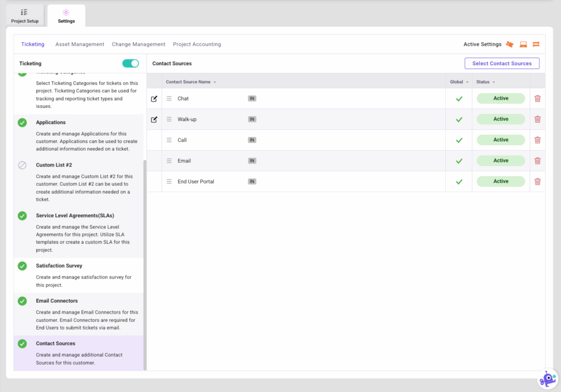Open the Project Setup tab
Viewport: 561px width, 392px height.
point(25,15)
